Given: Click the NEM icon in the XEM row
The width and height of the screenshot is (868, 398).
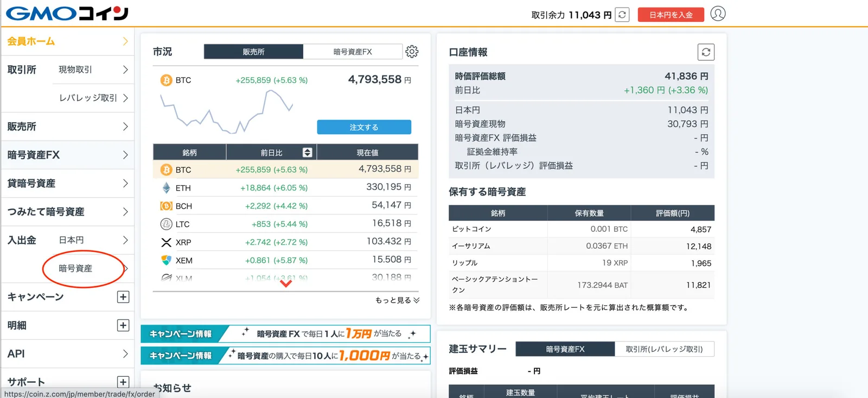Looking at the screenshot, I should [166, 261].
